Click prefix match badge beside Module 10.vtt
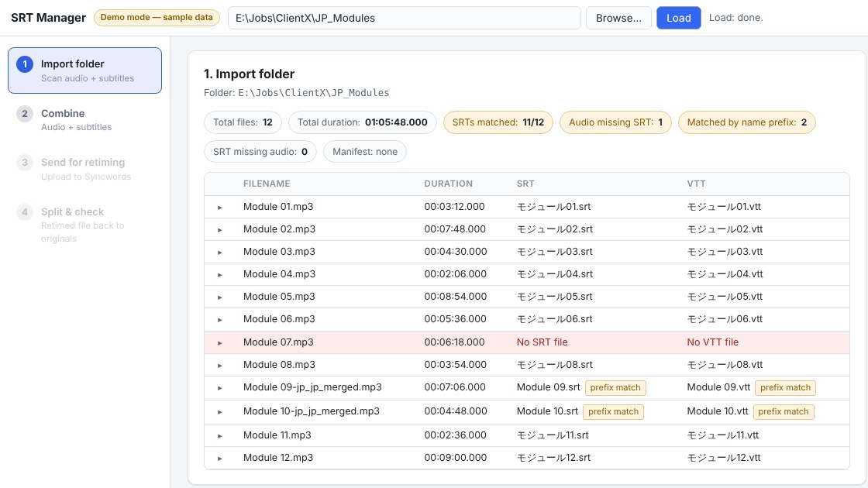Image resolution: width=868 pixels, height=488 pixels. tap(784, 411)
